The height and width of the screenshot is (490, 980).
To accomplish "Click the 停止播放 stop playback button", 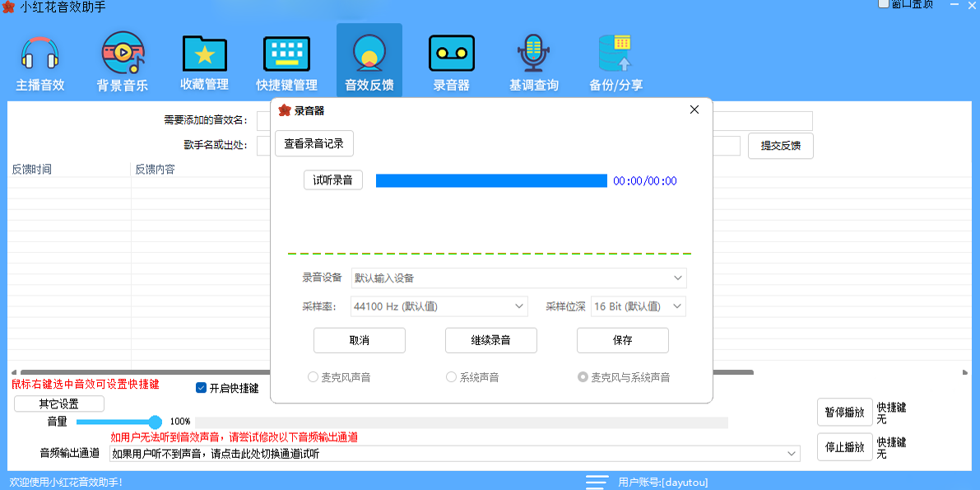I will pos(844,446).
